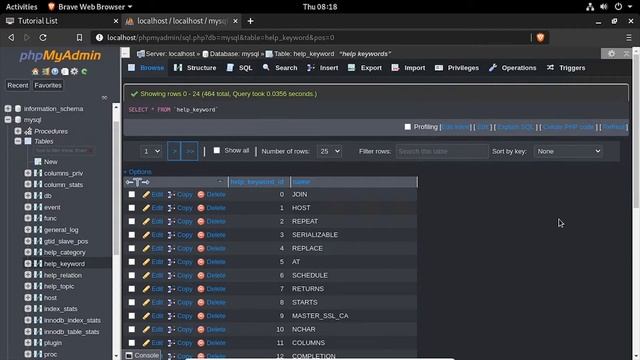This screenshot has height=360, width=640.
Task: Expand the Procedures node
Action: (x=18, y=131)
